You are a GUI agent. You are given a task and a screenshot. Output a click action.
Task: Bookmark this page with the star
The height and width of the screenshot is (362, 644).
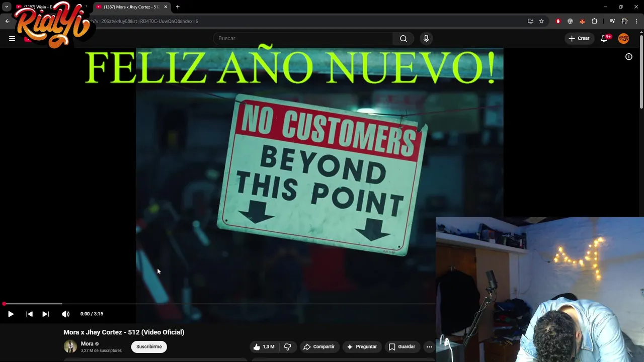541,21
